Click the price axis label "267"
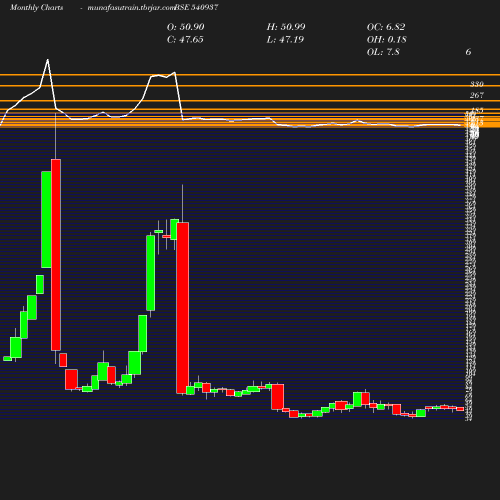This screenshot has height=500, width=500. (x=477, y=95)
